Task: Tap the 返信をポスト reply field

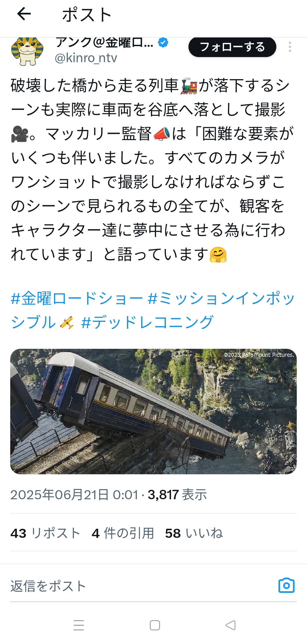Action: click(142, 586)
